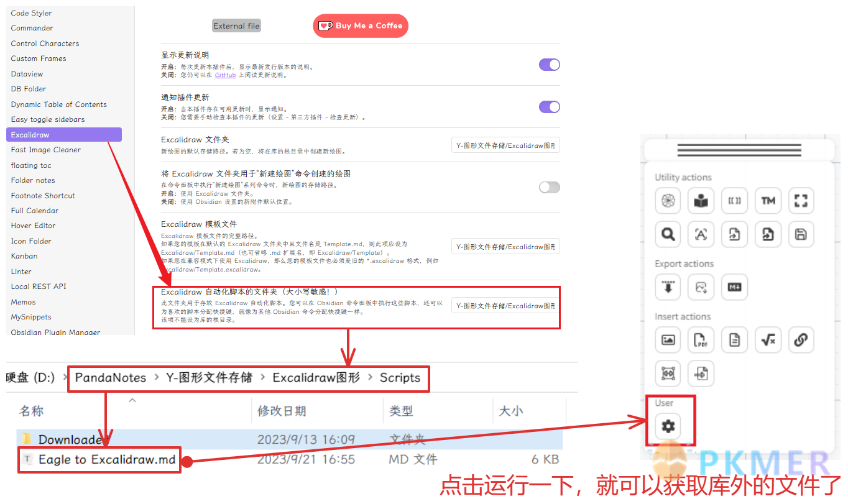Click the 自动化脚本的文件夹 path field
This screenshot has height=504, width=848.
[x=505, y=306]
